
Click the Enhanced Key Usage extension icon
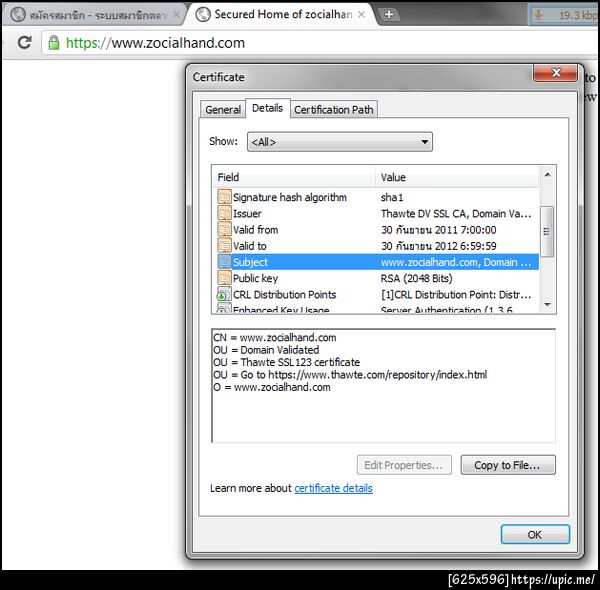point(224,308)
